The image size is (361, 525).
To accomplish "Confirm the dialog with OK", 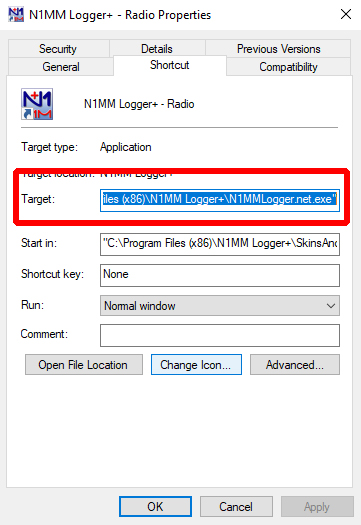I will pos(155,507).
